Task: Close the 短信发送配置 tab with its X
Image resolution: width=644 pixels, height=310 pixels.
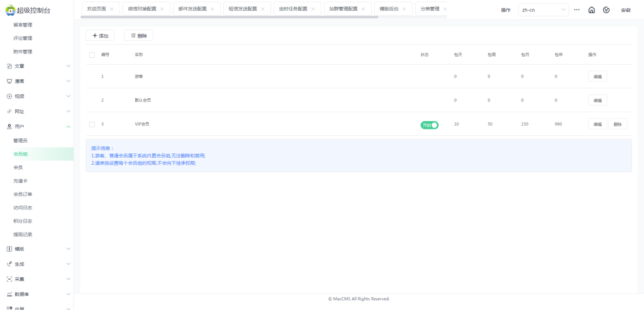Action: click(262, 9)
